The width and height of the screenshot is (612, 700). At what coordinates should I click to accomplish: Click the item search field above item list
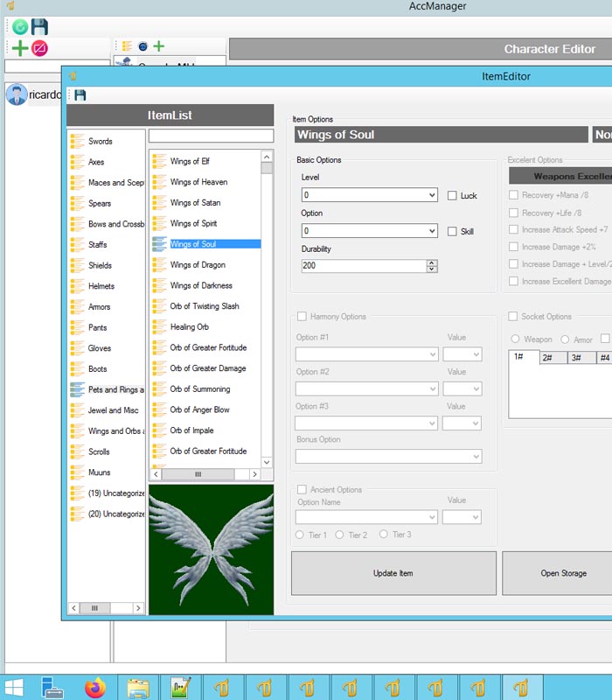[x=211, y=136]
